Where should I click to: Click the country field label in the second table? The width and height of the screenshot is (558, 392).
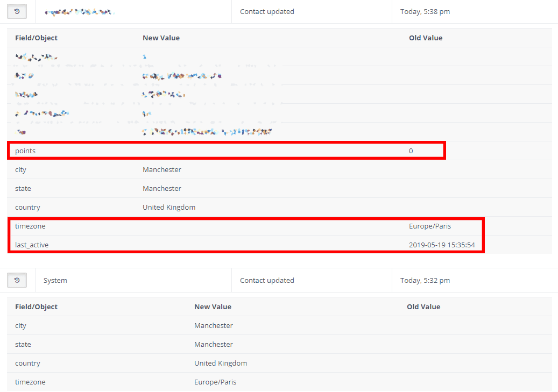coord(27,363)
